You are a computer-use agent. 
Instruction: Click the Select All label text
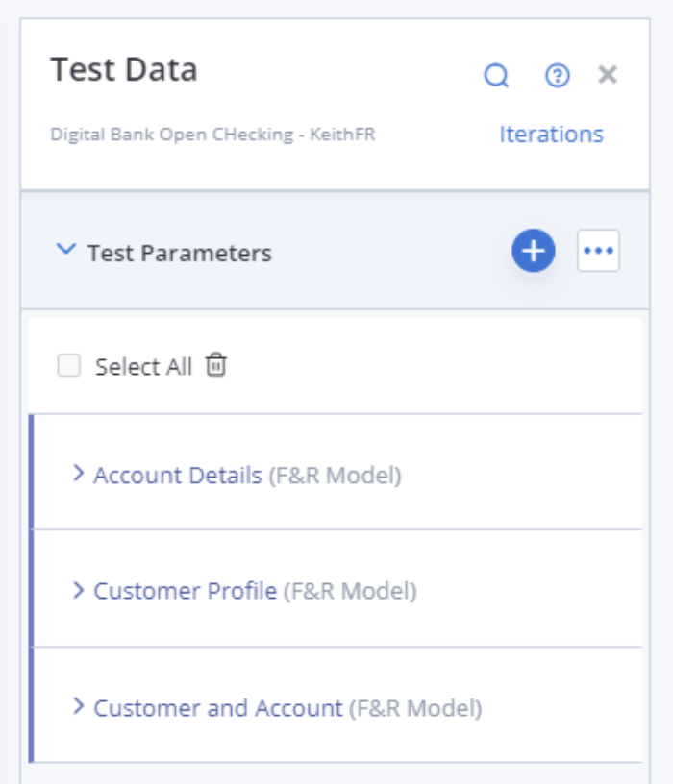pyautogui.click(x=143, y=366)
